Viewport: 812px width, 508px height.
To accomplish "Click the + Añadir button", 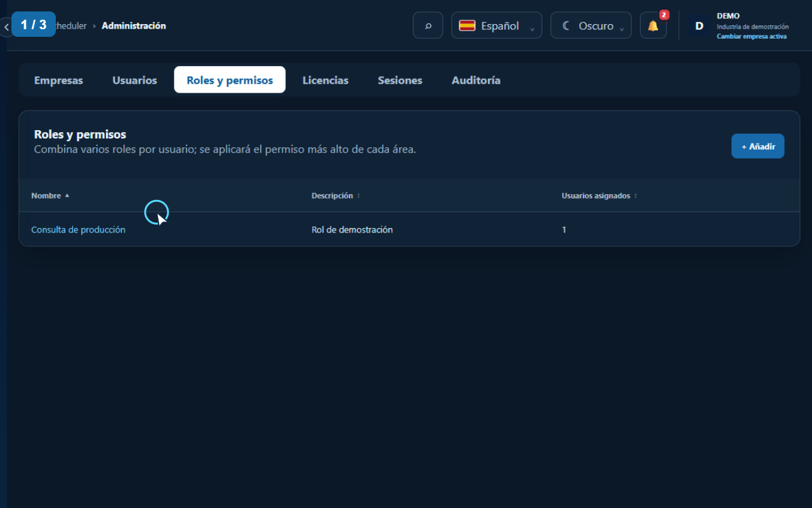I will 758,146.
